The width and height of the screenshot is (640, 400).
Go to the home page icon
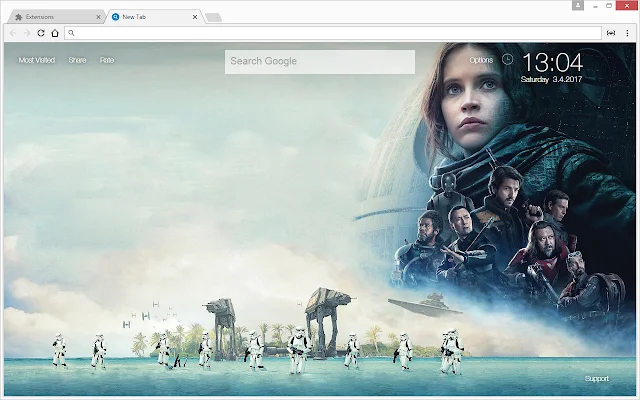click(55, 33)
